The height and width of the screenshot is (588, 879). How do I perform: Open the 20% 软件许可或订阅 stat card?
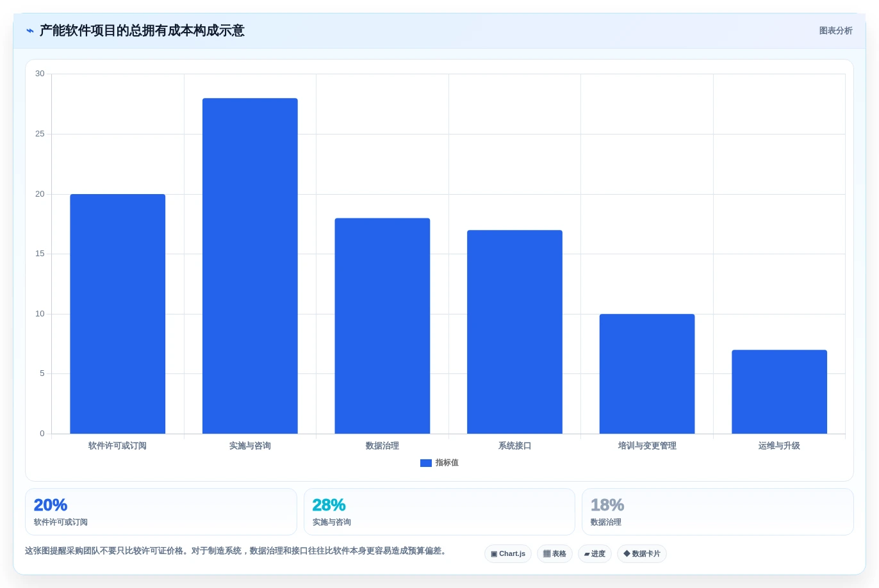tap(161, 512)
